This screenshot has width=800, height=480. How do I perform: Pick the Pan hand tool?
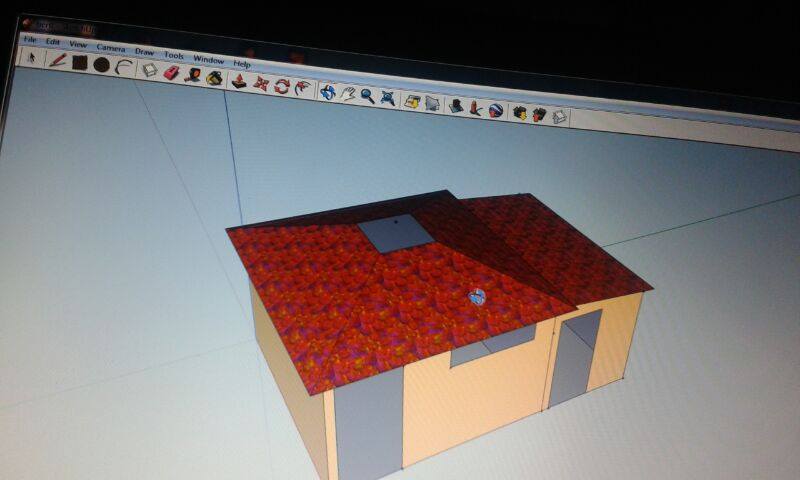(348, 94)
